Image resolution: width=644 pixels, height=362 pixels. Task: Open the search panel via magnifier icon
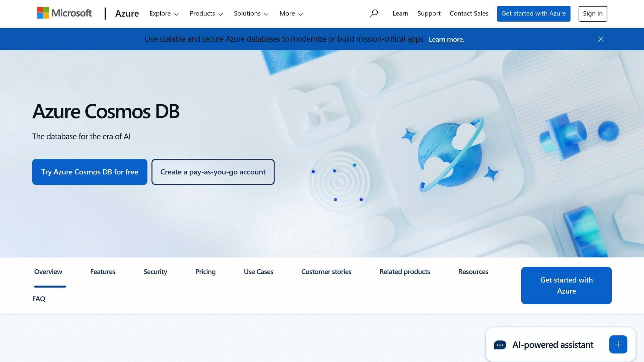tap(374, 14)
